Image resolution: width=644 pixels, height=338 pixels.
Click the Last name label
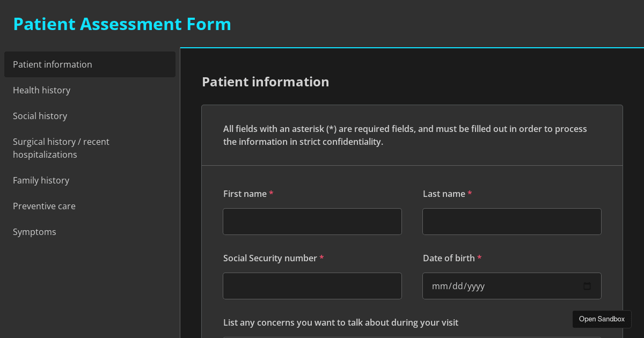point(444,194)
